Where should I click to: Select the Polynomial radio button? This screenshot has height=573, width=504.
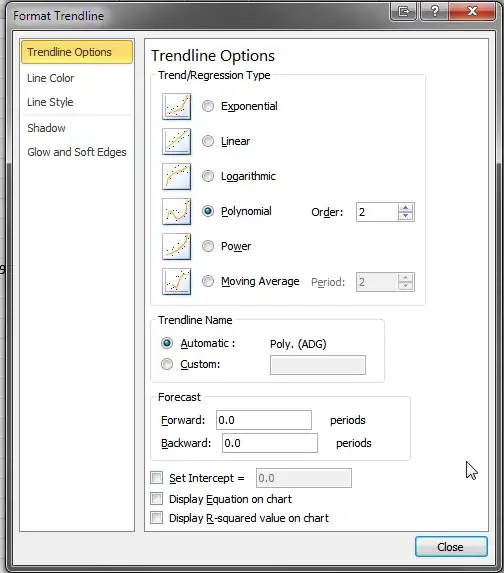coord(208,211)
